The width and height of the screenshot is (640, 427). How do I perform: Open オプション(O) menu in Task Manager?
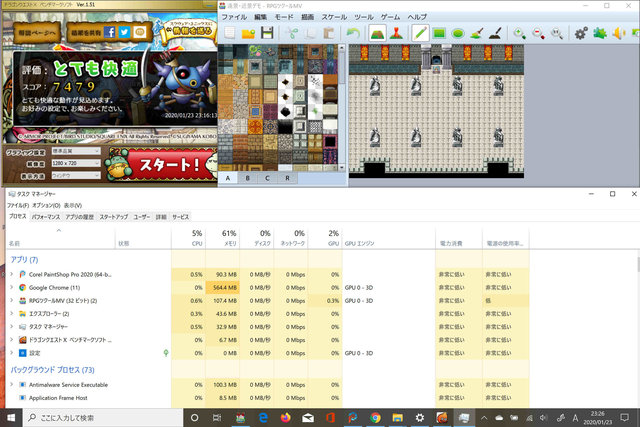pyautogui.click(x=46, y=205)
